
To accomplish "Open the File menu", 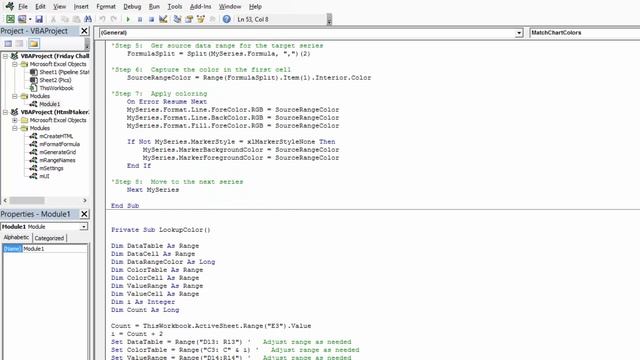I will pos(23,7).
